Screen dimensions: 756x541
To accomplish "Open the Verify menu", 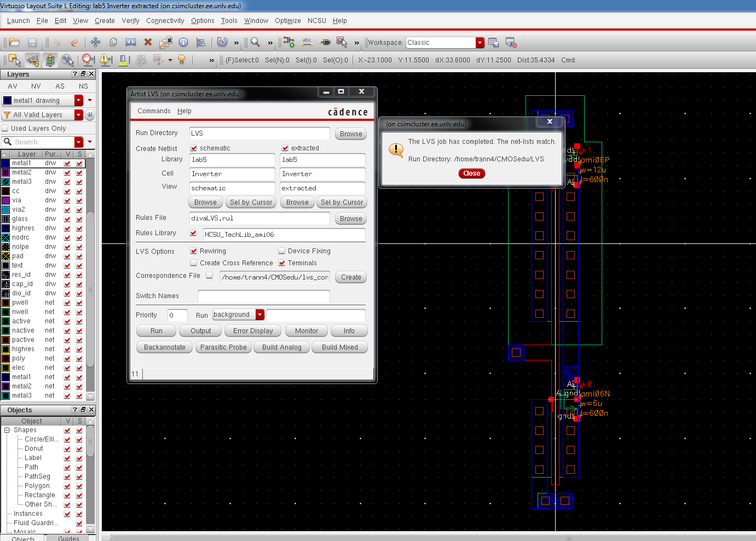I will click(130, 21).
